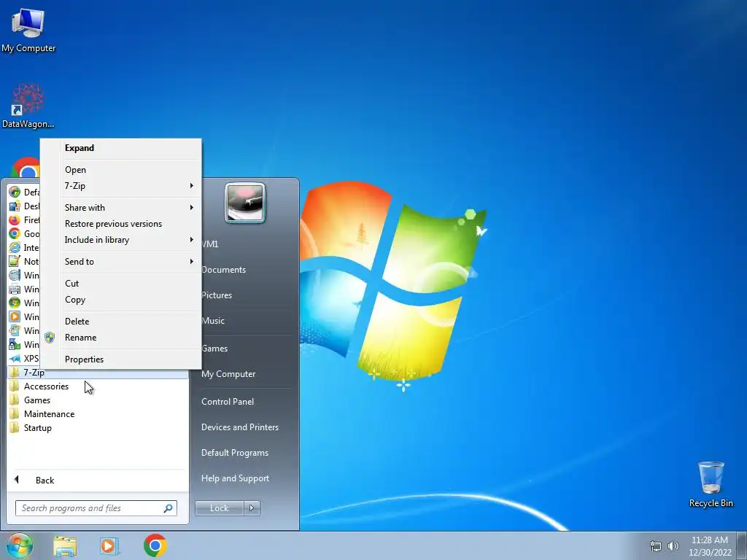The width and height of the screenshot is (747, 560).
Task: Click the Lock button
Action: coord(219,508)
